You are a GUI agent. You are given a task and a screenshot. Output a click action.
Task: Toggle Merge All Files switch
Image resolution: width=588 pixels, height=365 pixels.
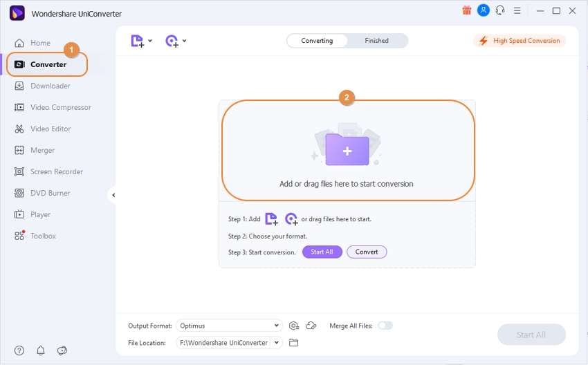click(385, 326)
